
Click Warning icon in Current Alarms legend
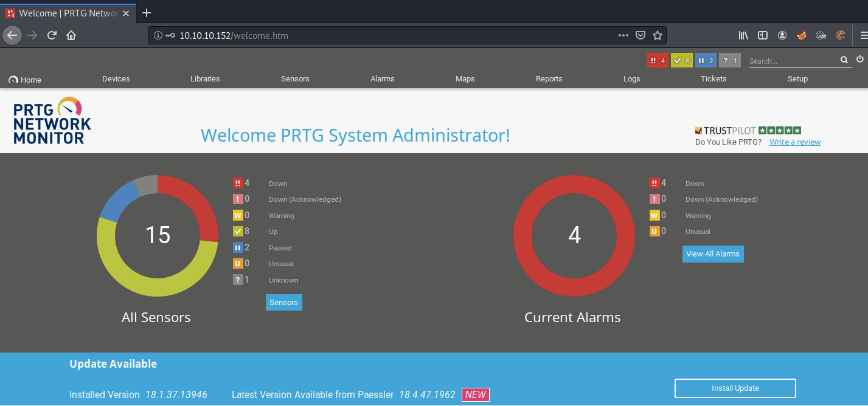point(654,215)
